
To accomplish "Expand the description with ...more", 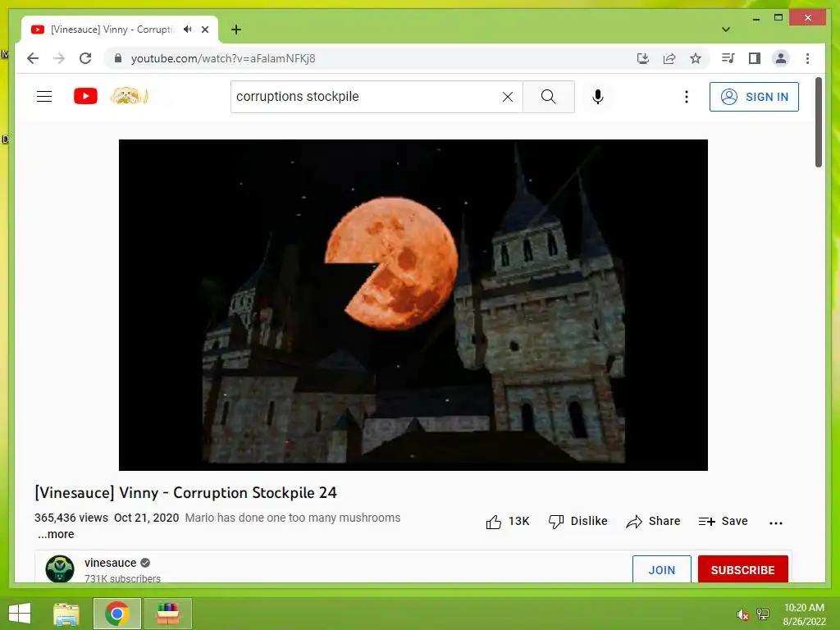I will (56, 534).
